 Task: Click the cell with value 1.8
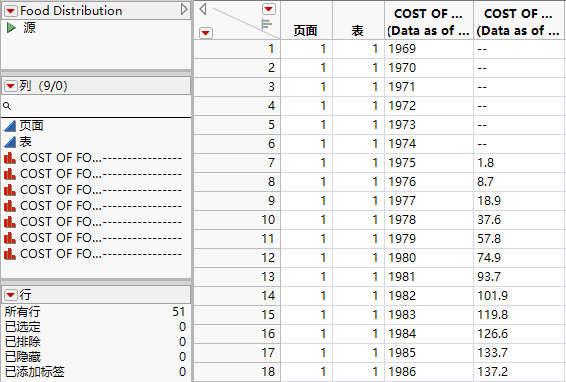click(x=519, y=163)
